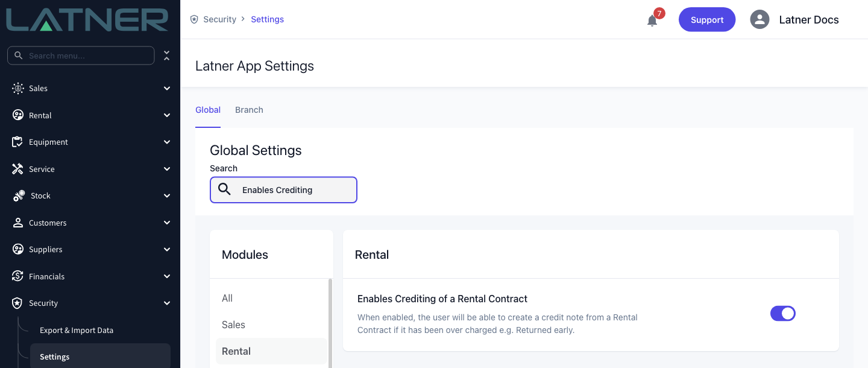This screenshot has height=368, width=868.
Task: Click the red notification count badge
Action: (x=659, y=13)
